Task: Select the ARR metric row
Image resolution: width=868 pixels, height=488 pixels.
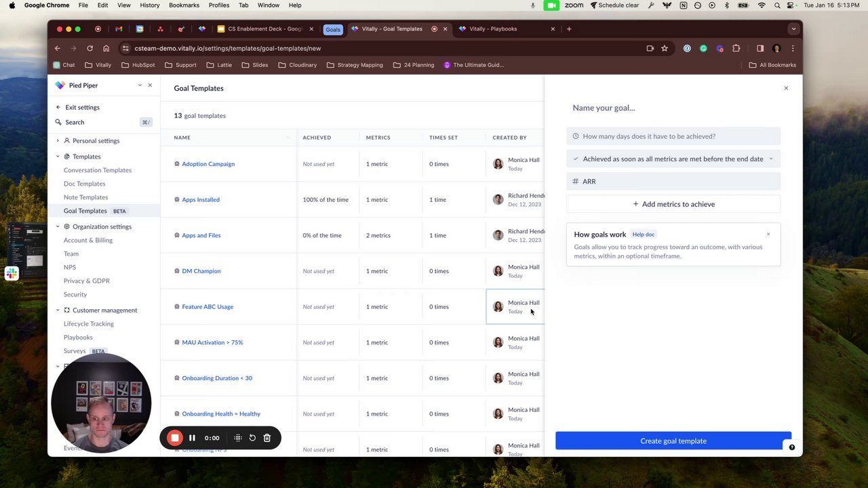Action: tap(673, 181)
